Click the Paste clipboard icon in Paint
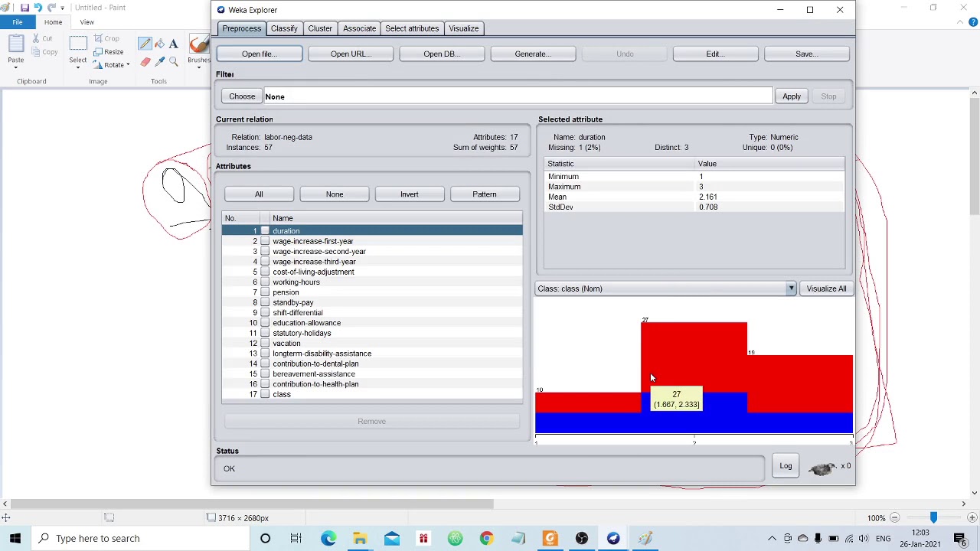This screenshot has width=980, height=551. (15, 43)
